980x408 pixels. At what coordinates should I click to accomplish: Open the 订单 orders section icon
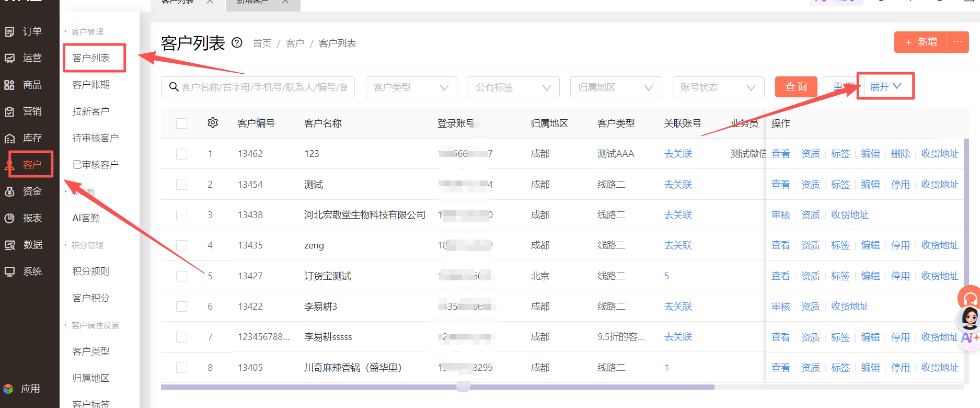tap(9, 32)
